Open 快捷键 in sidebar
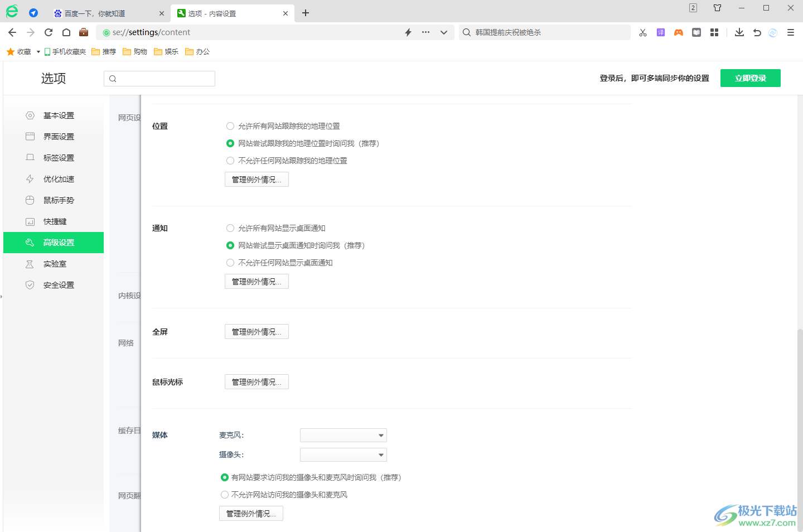Screen dimensions: 803x532 (54, 221)
